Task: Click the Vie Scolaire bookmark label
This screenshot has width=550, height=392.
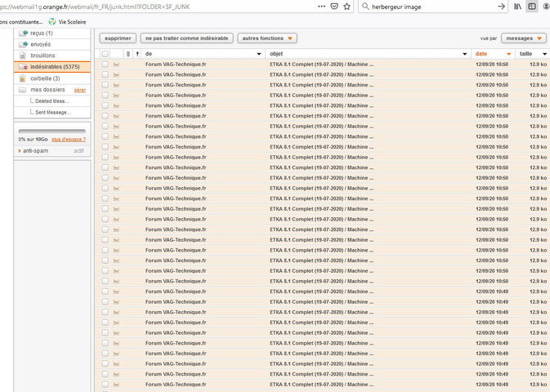Action: pyautogui.click(x=72, y=22)
